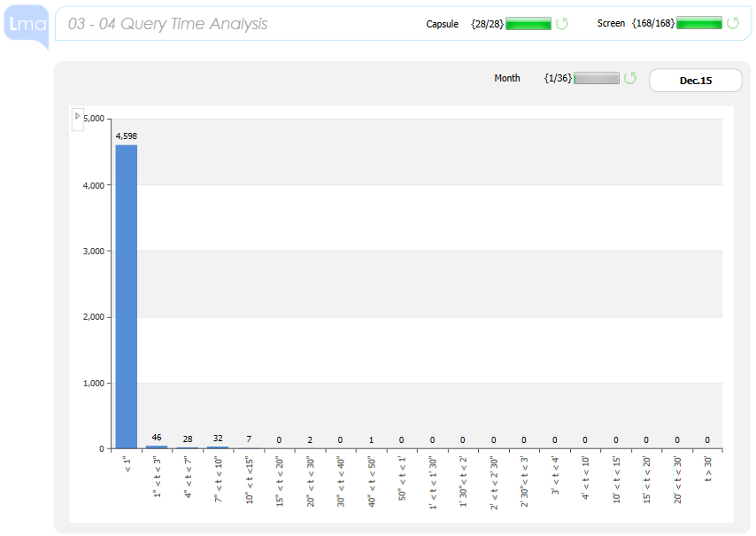Click the data label 32 above its bar
The image size is (756, 536).
tap(218, 438)
